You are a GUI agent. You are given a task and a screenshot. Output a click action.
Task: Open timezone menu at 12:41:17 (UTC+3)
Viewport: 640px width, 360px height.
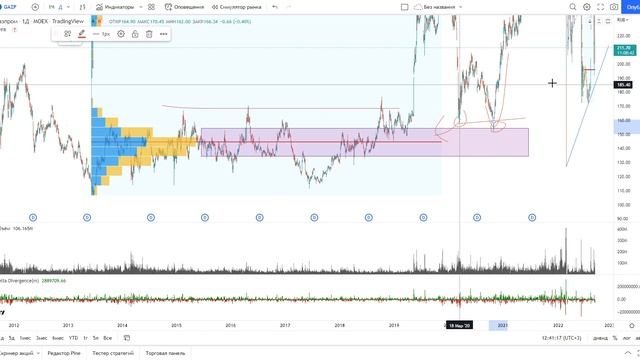point(562,338)
